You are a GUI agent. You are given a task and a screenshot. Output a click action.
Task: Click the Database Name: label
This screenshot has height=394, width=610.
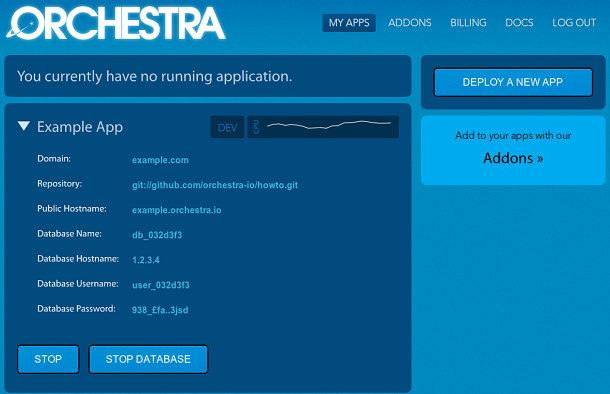point(69,234)
